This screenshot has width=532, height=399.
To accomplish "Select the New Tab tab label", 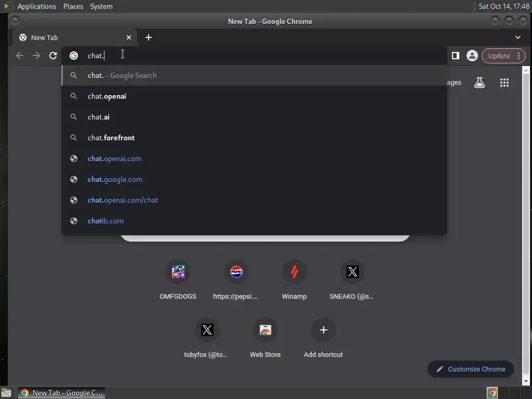I will [45, 37].
